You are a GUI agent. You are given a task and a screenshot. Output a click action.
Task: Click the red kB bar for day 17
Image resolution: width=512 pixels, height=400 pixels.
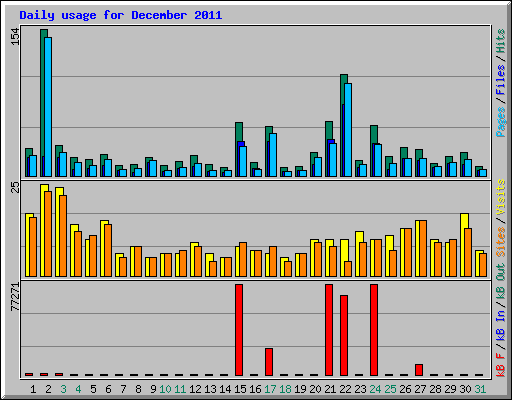[269, 362]
